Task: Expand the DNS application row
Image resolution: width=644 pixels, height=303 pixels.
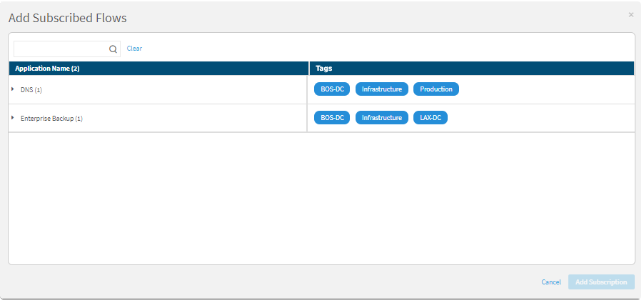Action: click(13, 89)
